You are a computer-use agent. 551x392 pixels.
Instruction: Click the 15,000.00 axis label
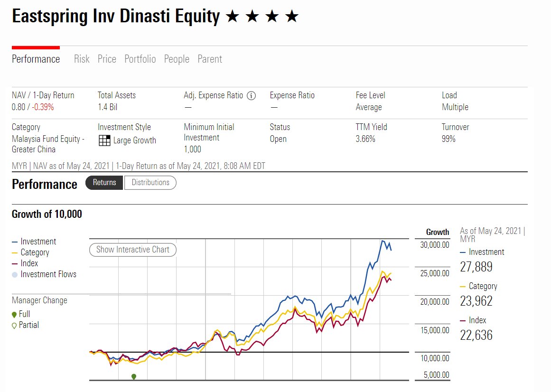tap(435, 330)
